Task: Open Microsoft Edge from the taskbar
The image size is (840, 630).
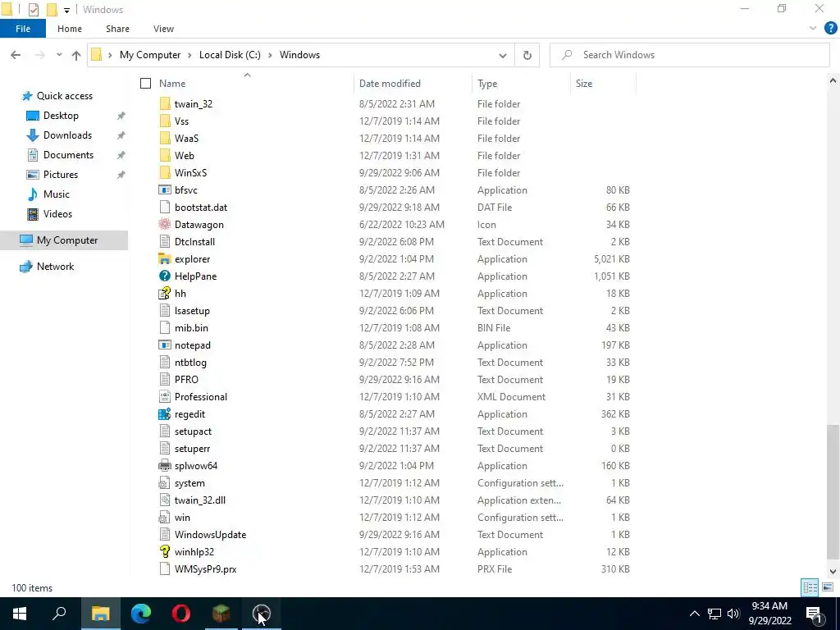Action: click(x=141, y=614)
